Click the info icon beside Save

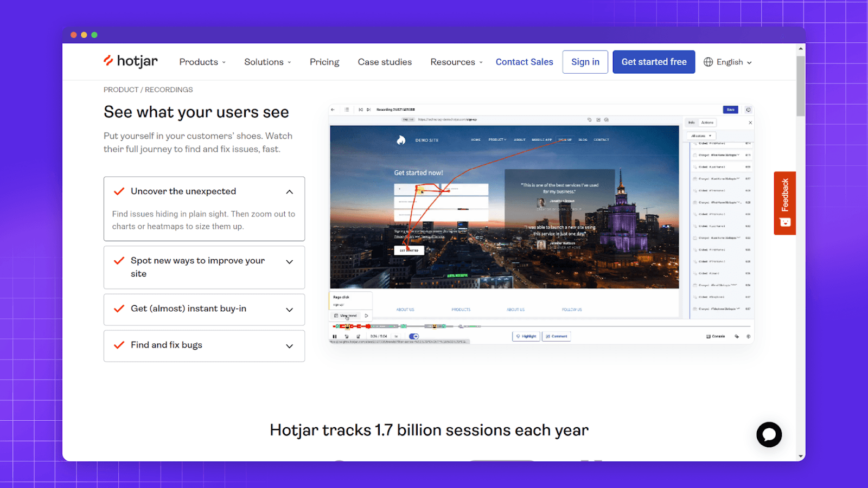(x=748, y=110)
